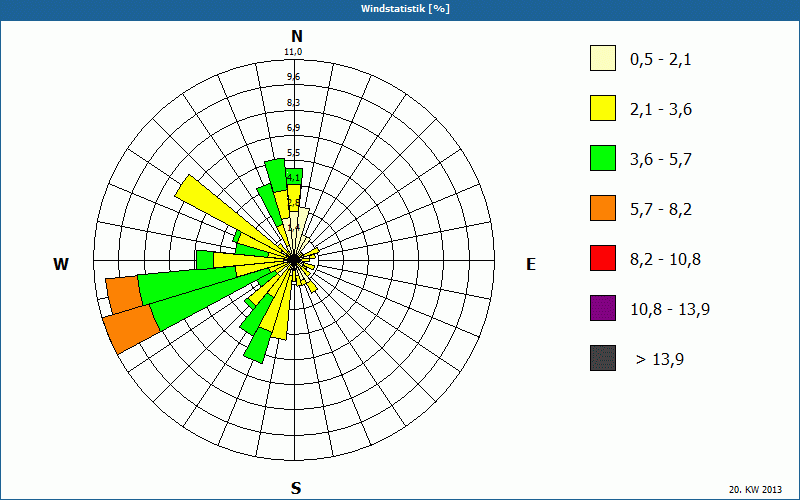Click the legend label '> 13,9'
The width and height of the screenshot is (800, 500).
(x=660, y=360)
